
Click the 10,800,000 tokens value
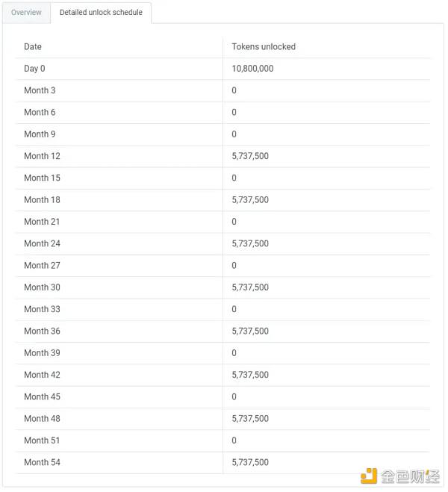pos(252,69)
